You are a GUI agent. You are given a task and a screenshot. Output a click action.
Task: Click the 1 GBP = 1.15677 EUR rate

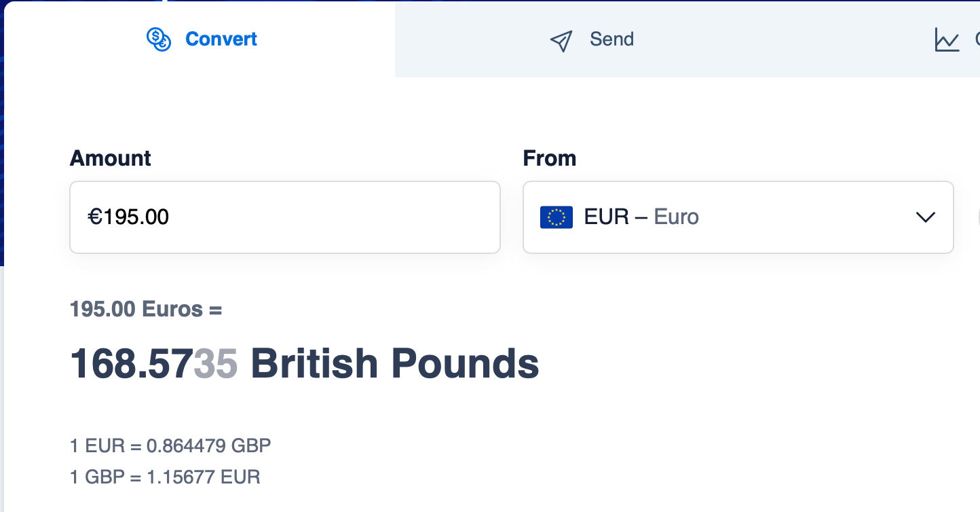tap(165, 477)
